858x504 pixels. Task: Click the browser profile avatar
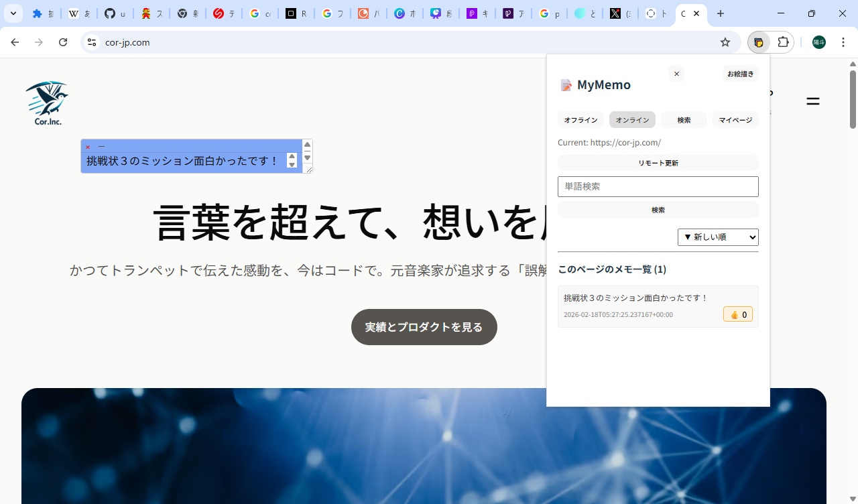click(x=818, y=42)
